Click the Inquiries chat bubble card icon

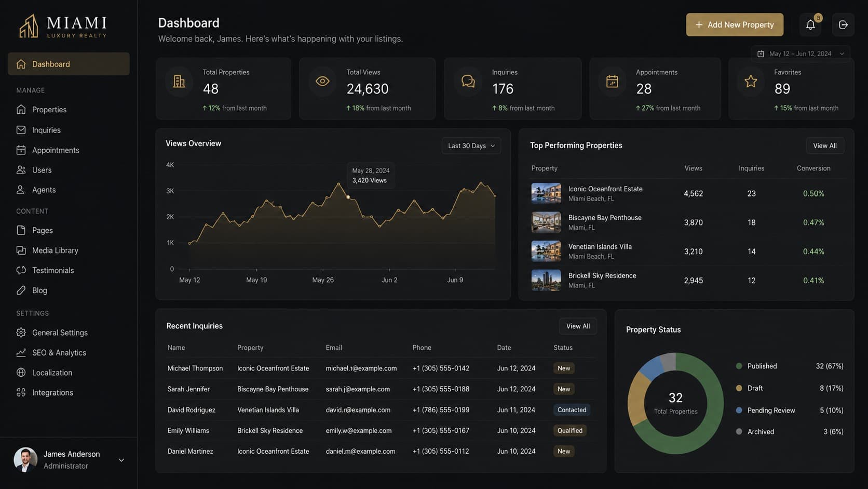(468, 81)
